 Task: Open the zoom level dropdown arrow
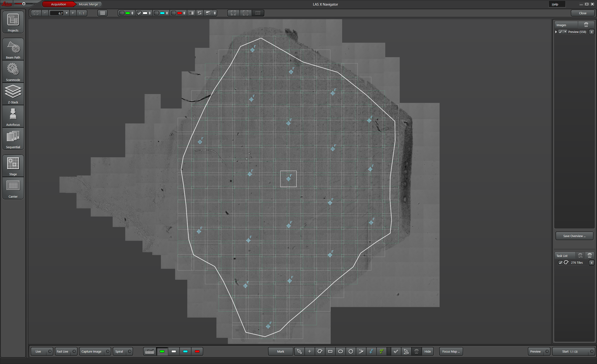point(67,13)
